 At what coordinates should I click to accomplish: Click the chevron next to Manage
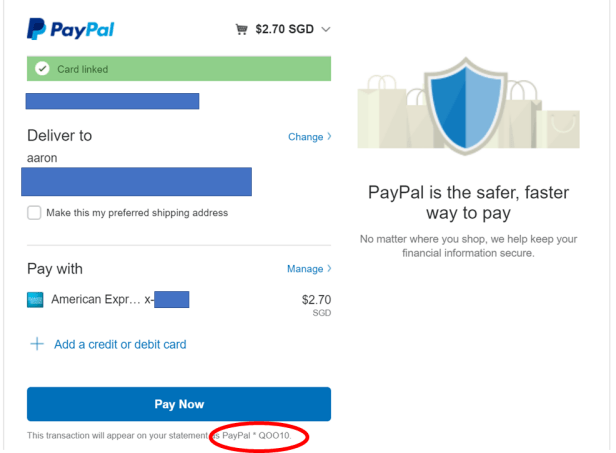[329, 268]
